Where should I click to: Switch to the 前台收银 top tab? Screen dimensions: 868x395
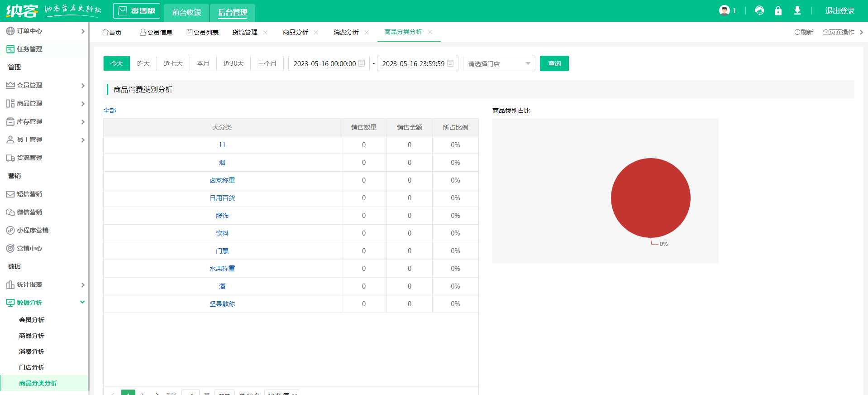186,12
